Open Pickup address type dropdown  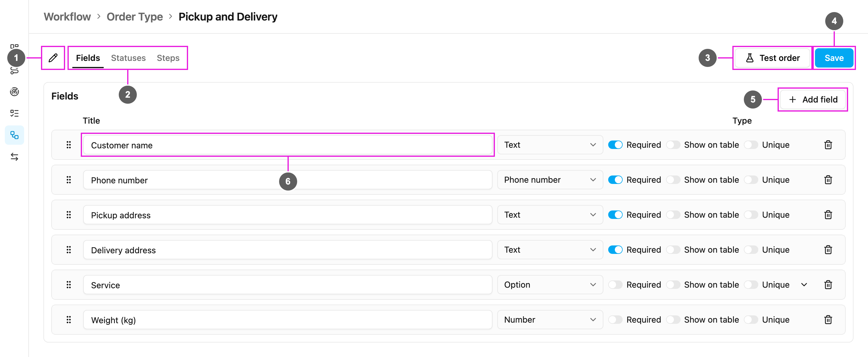pyautogui.click(x=550, y=215)
